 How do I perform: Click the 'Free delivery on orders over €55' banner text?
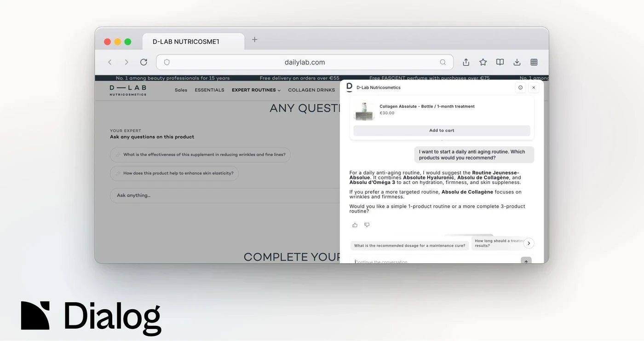tap(299, 78)
